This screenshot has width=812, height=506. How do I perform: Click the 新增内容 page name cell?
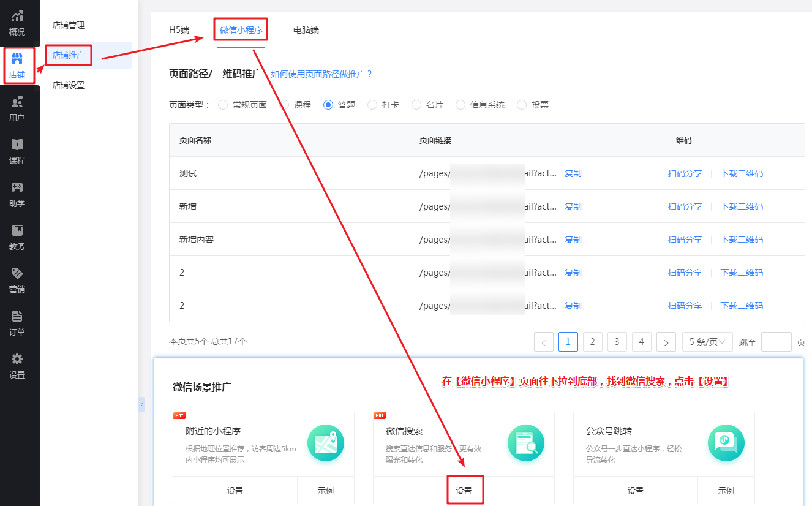point(197,240)
